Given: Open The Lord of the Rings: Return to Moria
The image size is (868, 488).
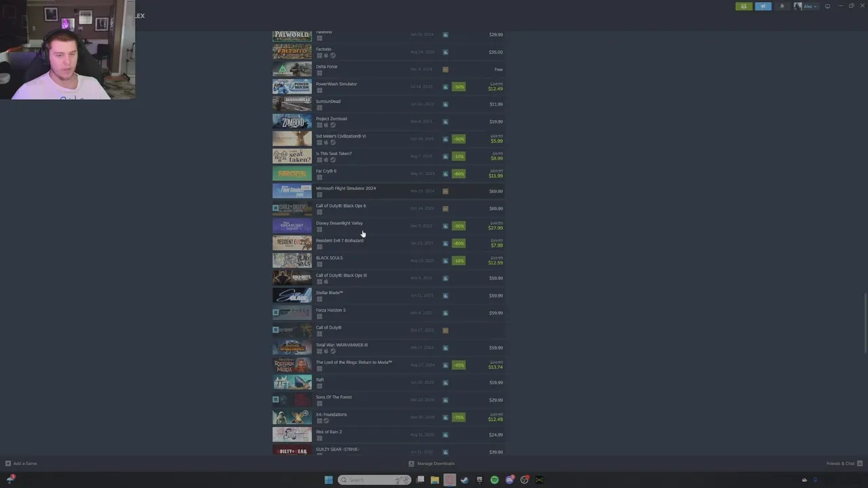Looking at the screenshot, I should (354, 362).
